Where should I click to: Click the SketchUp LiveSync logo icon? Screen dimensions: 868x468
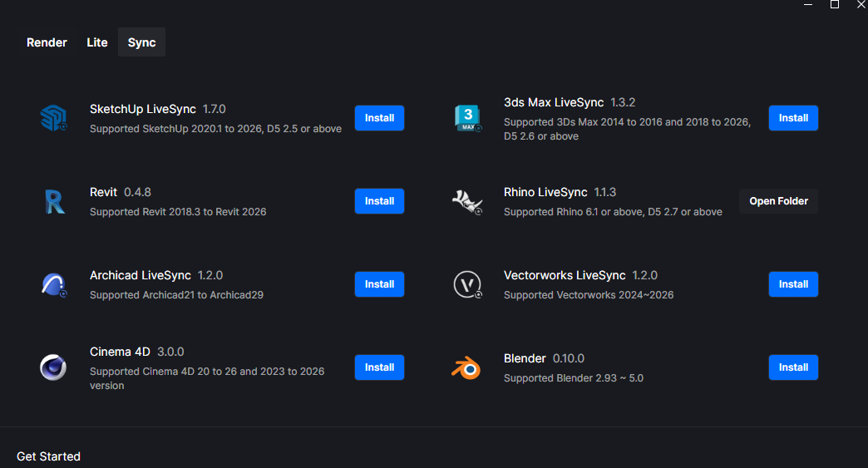[x=53, y=118]
